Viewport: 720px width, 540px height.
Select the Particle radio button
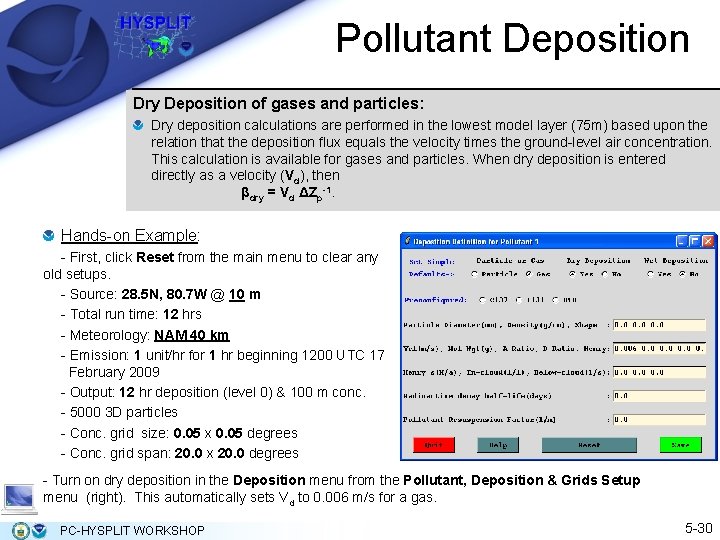474,274
